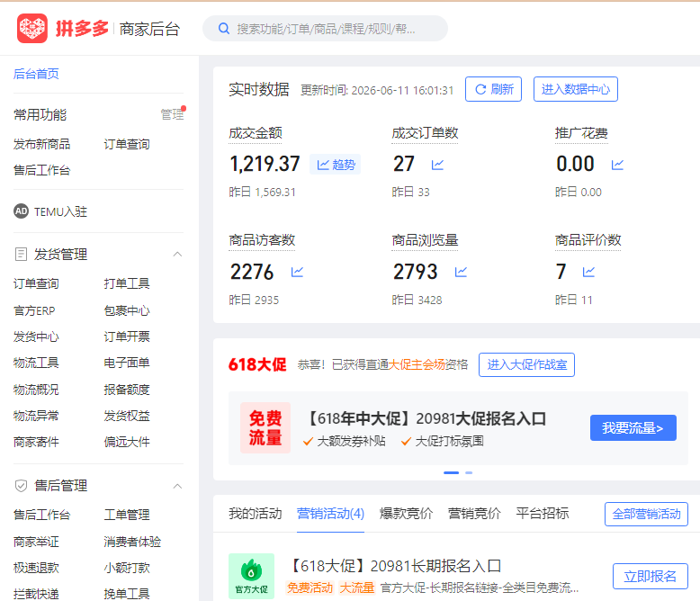Collapse the 发货管理 section chevron
Image resolution: width=700 pixels, height=601 pixels.
coord(177,255)
